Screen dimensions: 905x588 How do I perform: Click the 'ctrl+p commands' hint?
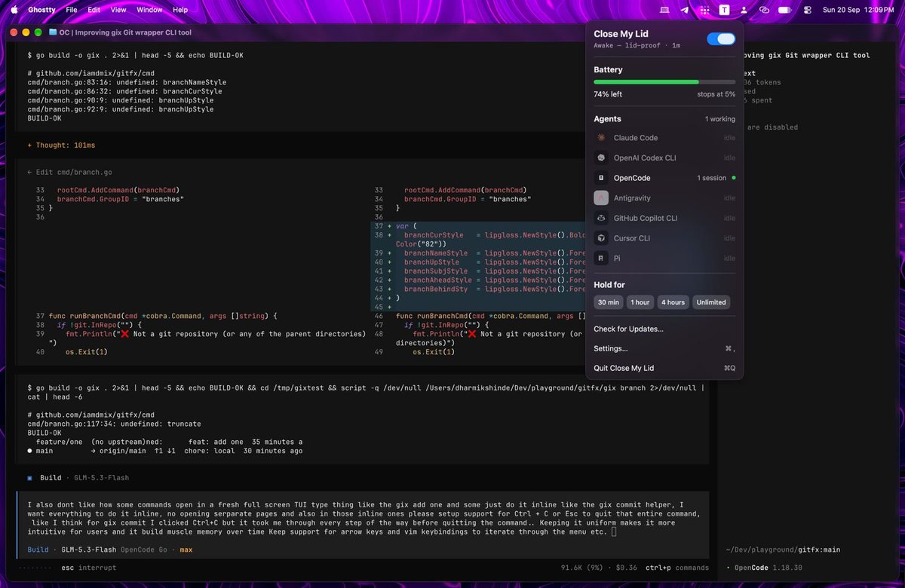point(676,568)
